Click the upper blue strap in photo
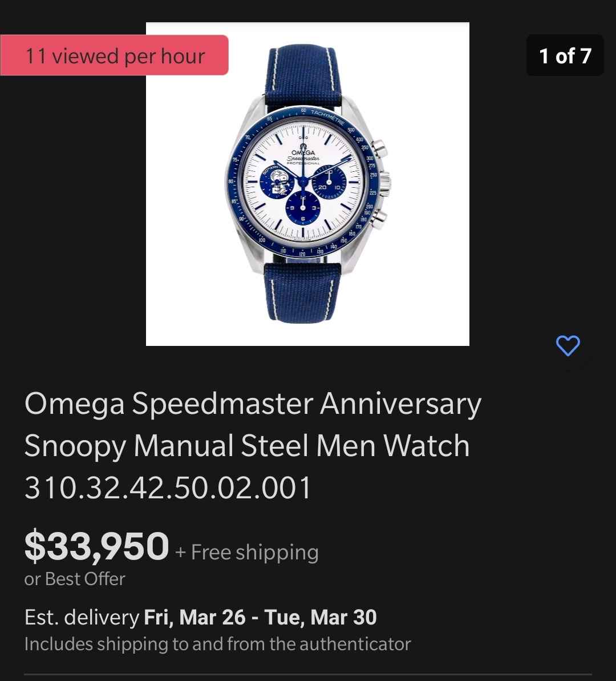This screenshot has width=616, height=681. pos(303,74)
